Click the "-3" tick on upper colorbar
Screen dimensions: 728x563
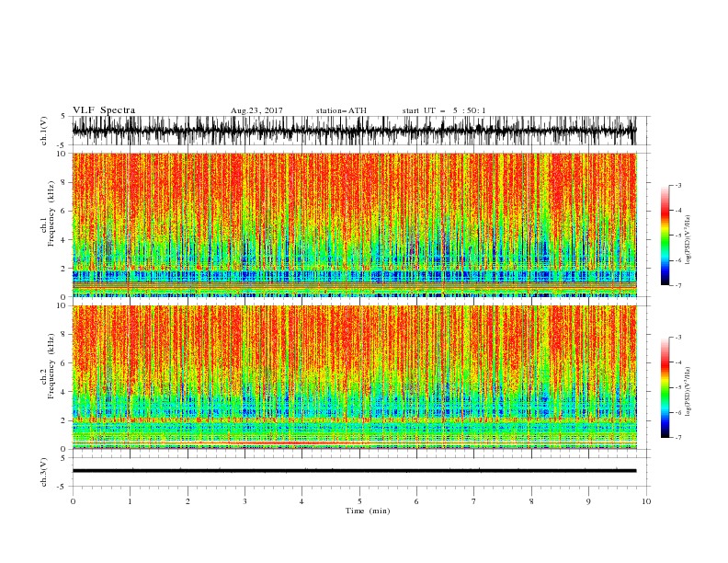click(x=678, y=185)
